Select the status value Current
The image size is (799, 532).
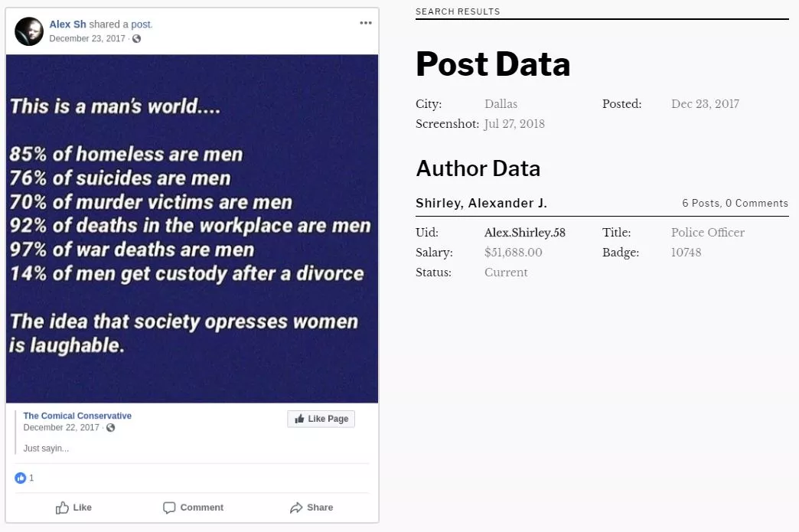(506, 273)
